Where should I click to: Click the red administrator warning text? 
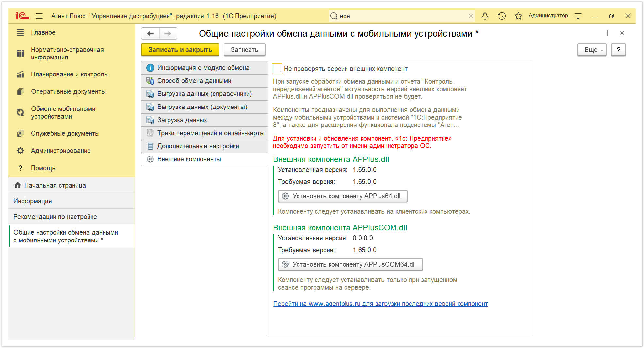[362, 142]
